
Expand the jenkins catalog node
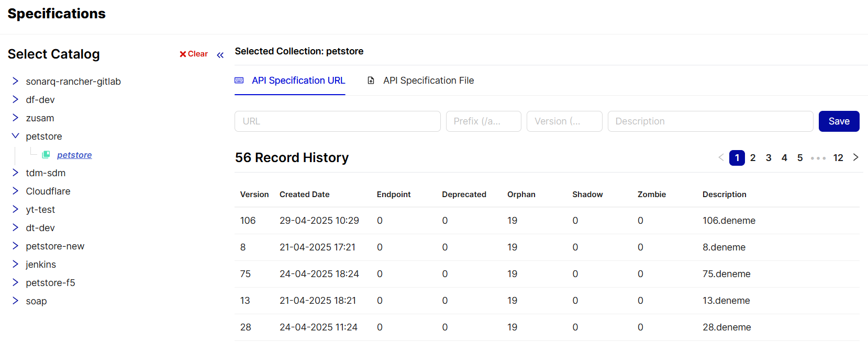click(x=15, y=264)
